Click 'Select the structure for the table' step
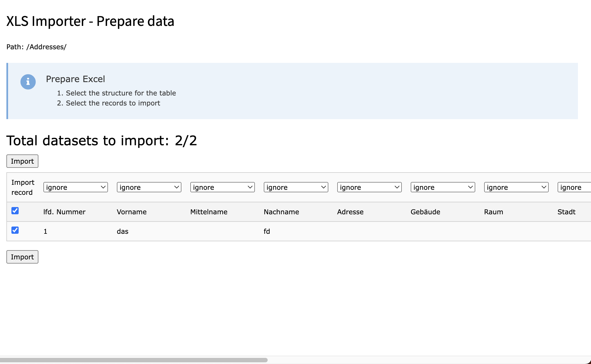Screen dimensions: 591x364 121,93
